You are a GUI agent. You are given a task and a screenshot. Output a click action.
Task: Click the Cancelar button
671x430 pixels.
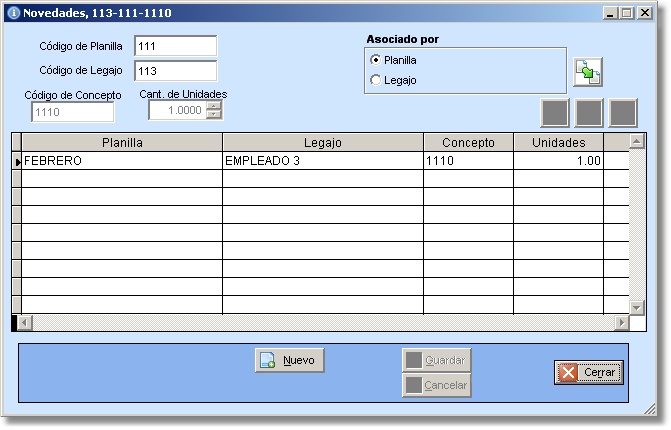pos(435,385)
